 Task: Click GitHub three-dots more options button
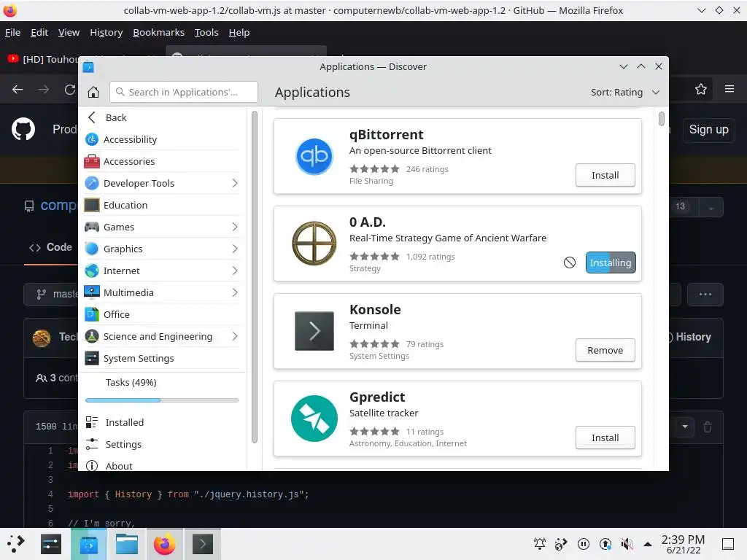705,295
